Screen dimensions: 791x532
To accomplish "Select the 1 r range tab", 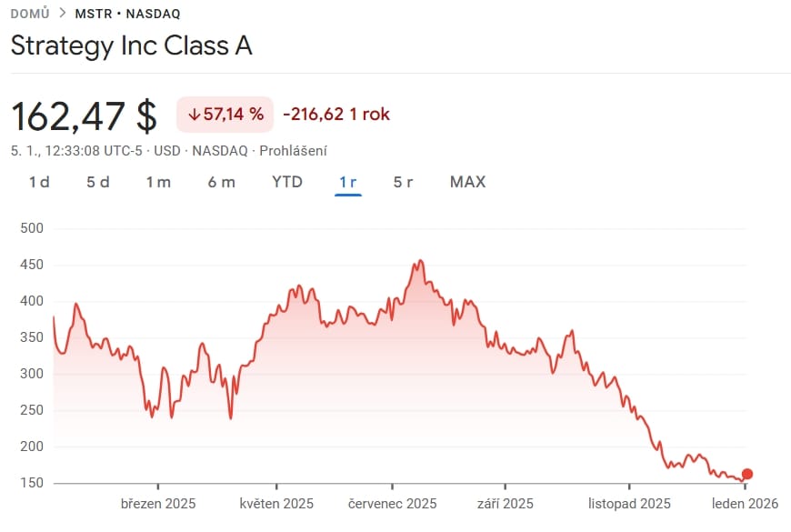I will tap(347, 182).
